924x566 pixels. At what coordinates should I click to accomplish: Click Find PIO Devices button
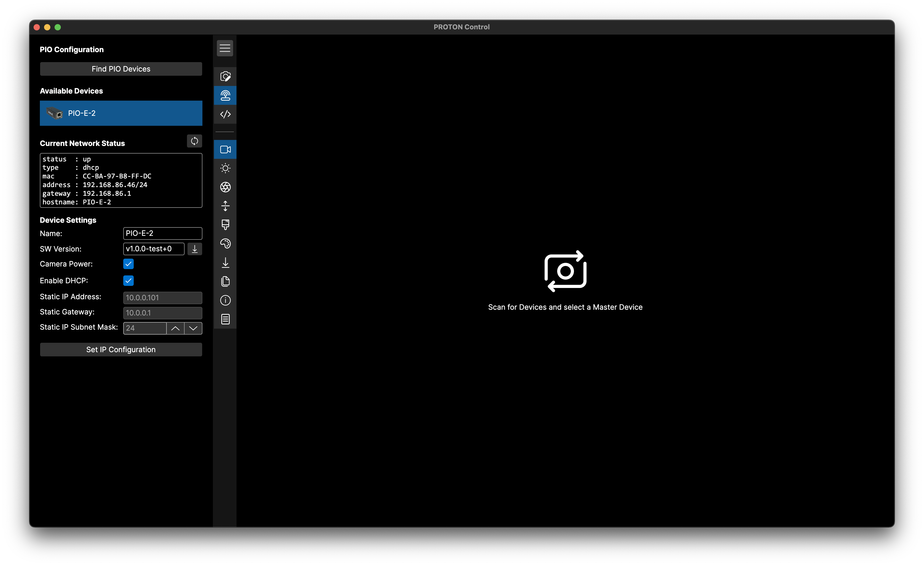(x=121, y=69)
